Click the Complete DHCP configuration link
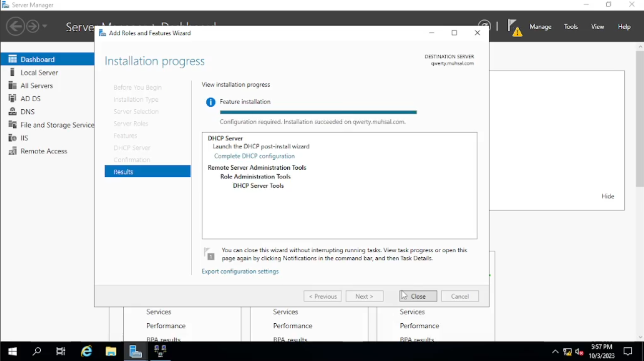This screenshot has height=361, width=644. coord(254,156)
